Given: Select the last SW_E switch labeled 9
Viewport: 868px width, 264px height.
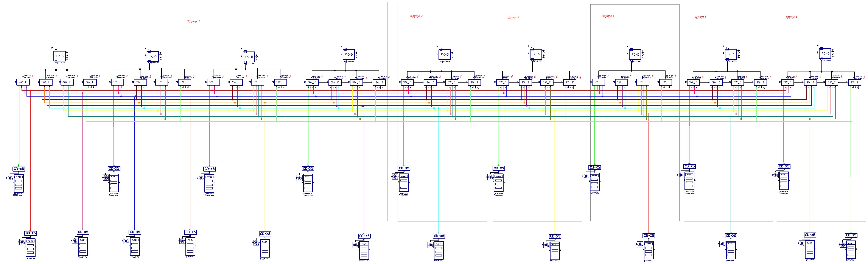Looking at the screenshot, I should click(x=854, y=82).
